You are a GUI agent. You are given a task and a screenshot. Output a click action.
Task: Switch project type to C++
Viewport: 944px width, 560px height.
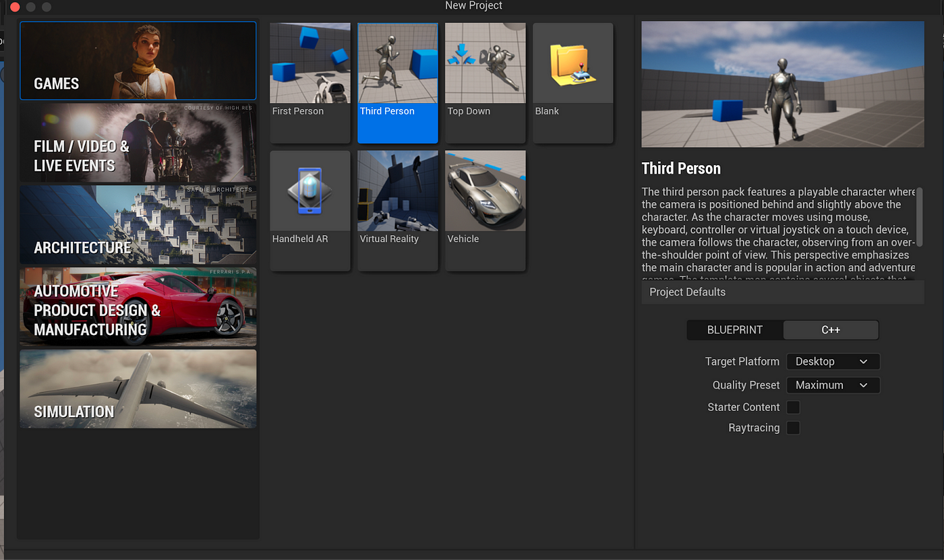[831, 330]
